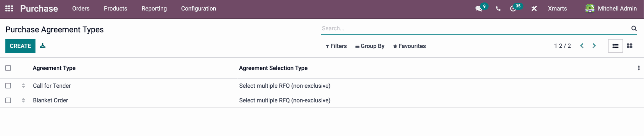
Task: Open the Configuration menu
Action: pyautogui.click(x=199, y=9)
